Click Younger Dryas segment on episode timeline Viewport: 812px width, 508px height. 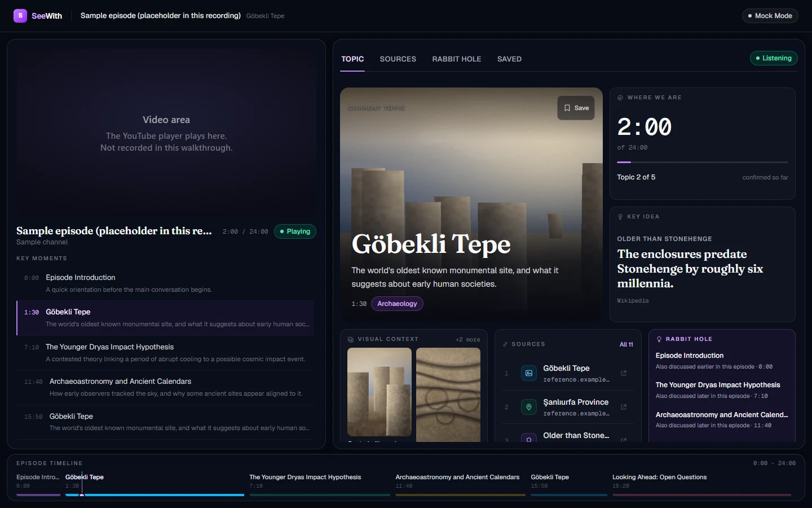pos(320,485)
